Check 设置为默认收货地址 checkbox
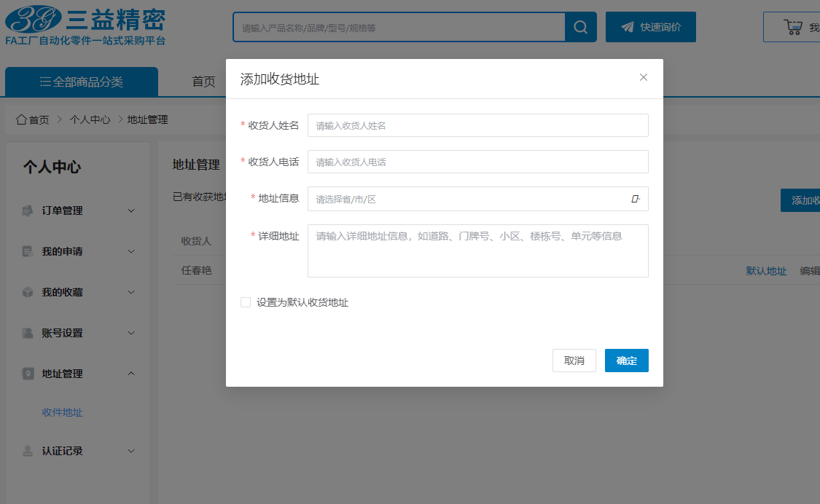The width and height of the screenshot is (820, 504). 245,302
